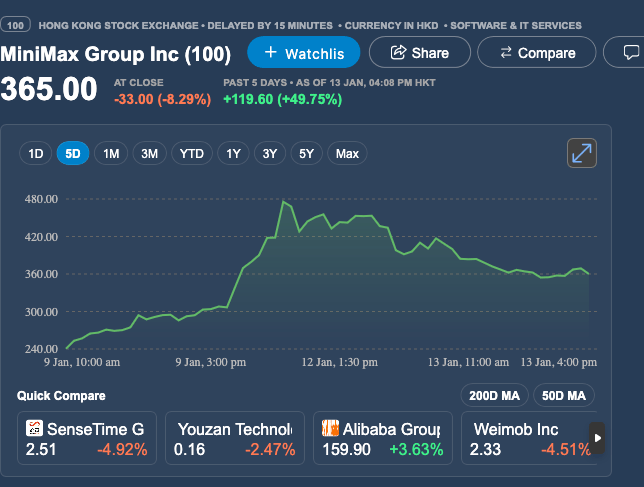Switch chart to 1Y range

(233, 153)
